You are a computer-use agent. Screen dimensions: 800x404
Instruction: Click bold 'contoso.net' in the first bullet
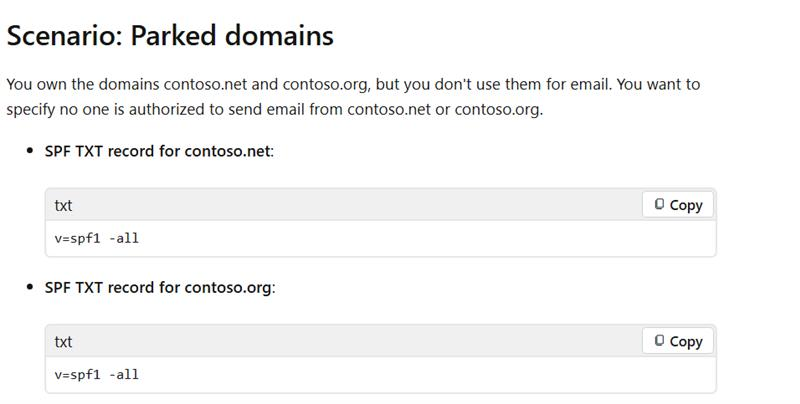pos(227,151)
